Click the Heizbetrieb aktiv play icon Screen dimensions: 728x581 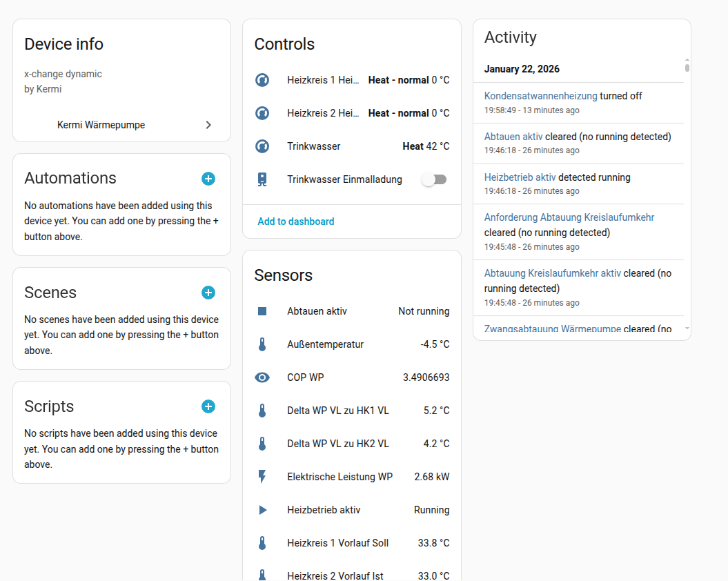tap(262, 510)
